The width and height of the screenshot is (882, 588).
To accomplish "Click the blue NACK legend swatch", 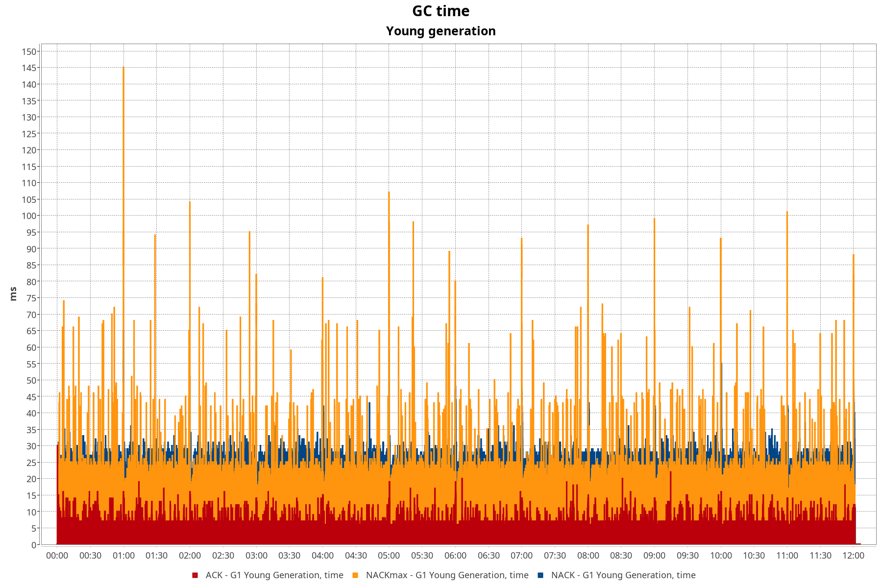I will point(540,575).
